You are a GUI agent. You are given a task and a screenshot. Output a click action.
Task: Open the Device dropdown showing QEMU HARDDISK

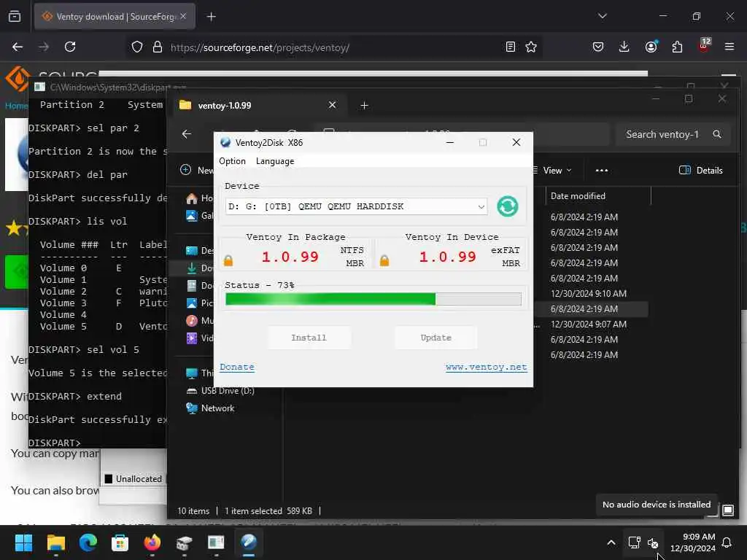coord(356,206)
